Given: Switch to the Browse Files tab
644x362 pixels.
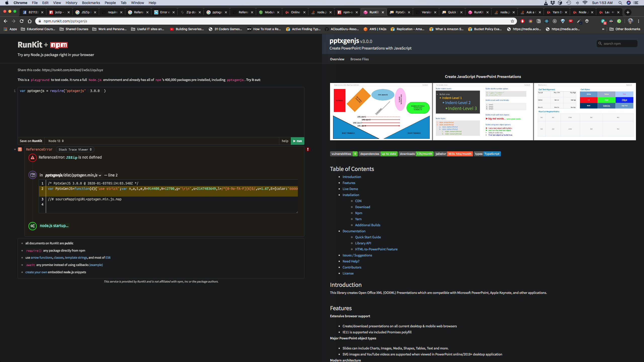Looking at the screenshot, I should click(359, 59).
